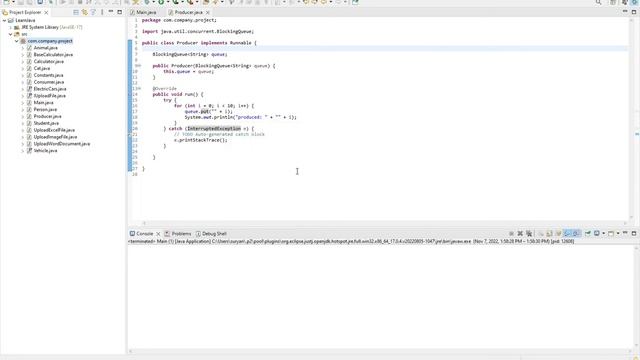This screenshot has width=640, height=360.
Task: Open Project Explorer view menu
Action: [102, 12]
